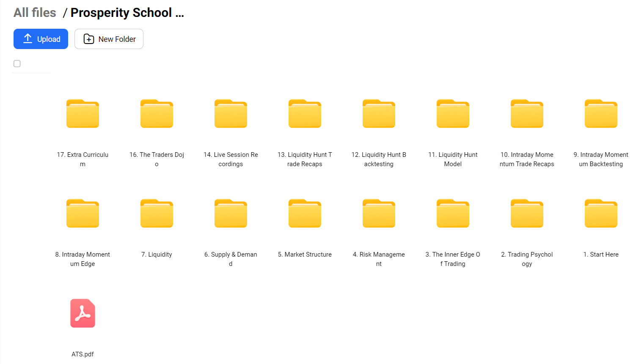
Task: Open the 14. Live Session Recordings folder
Action: pos(231,114)
